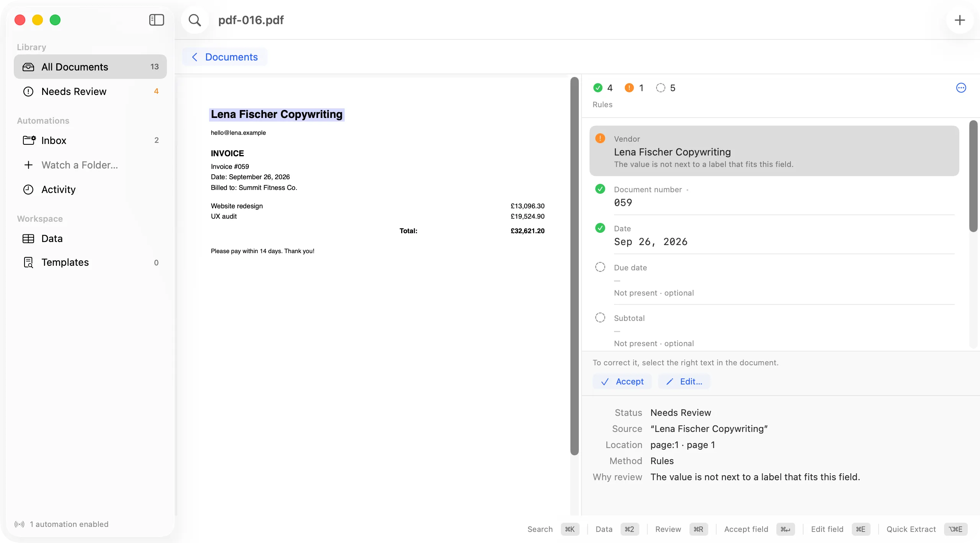Select the Document number value 059
Image resolution: width=980 pixels, height=543 pixels.
[623, 203]
